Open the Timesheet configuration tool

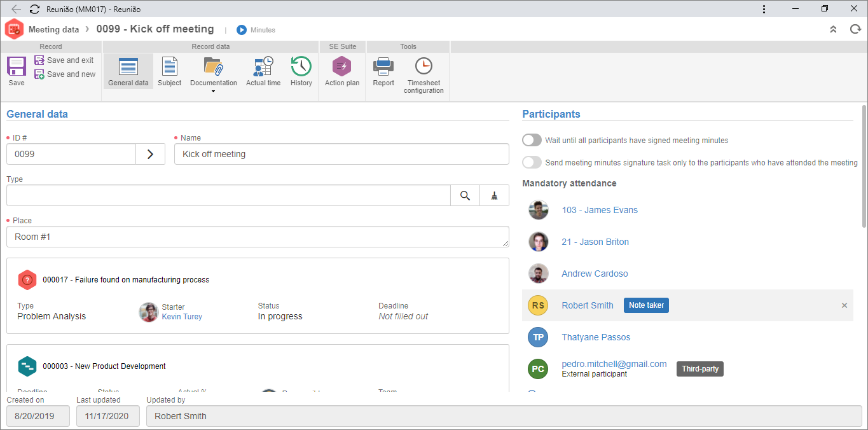pyautogui.click(x=424, y=75)
